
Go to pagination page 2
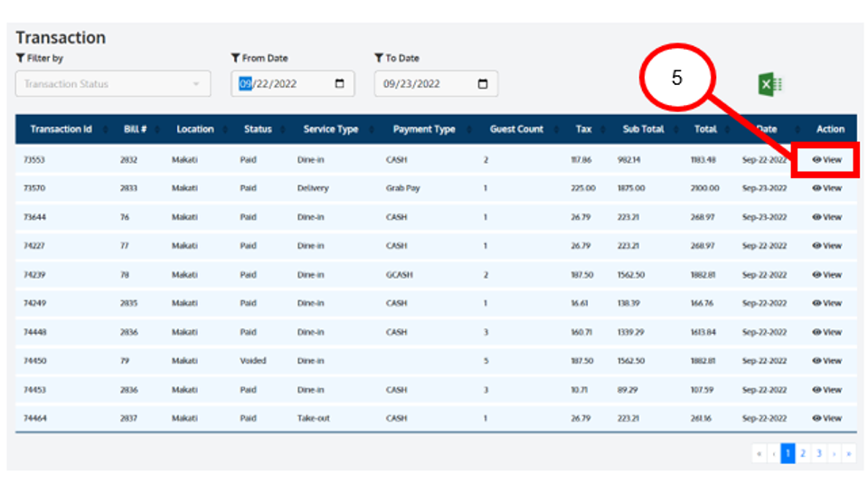click(803, 453)
